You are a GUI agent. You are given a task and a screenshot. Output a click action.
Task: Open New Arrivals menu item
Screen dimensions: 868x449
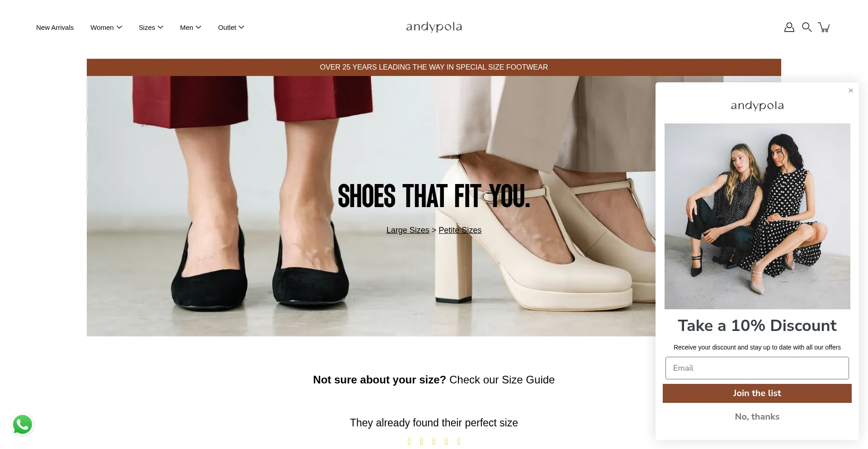click(x=55, y=28)
